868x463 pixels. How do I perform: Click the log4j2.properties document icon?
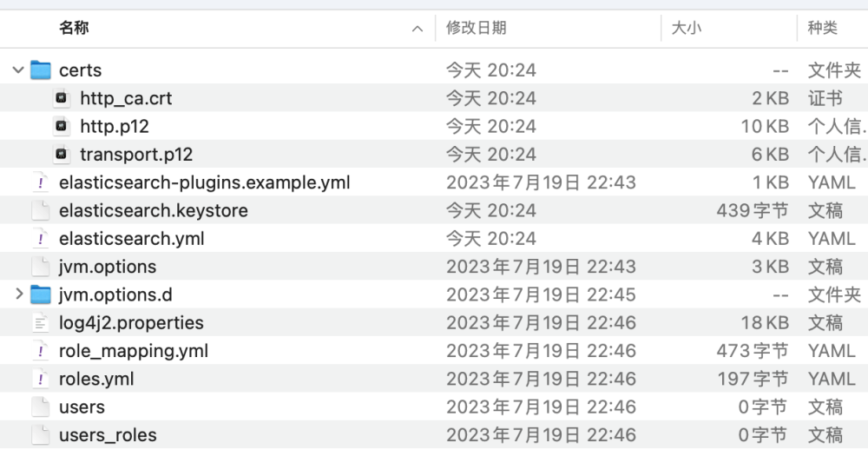pos(41,323)
